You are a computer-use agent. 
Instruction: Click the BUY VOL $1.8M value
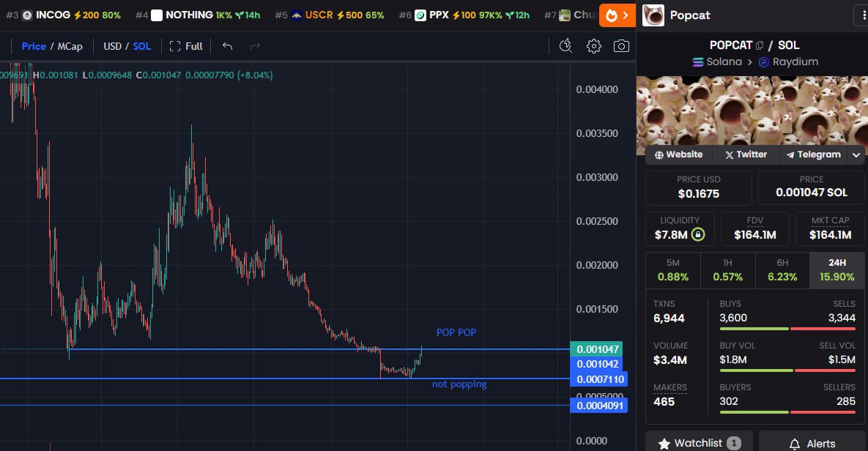tap(733, 359)
